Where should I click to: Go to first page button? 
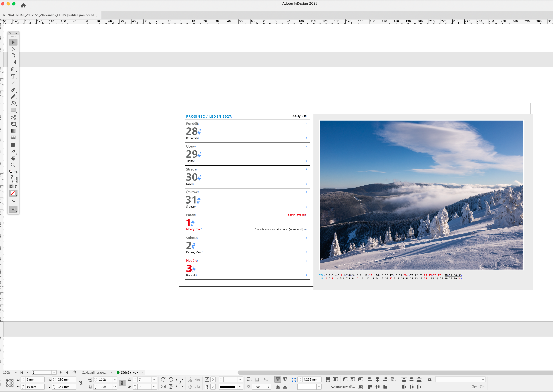coord(22,373)
